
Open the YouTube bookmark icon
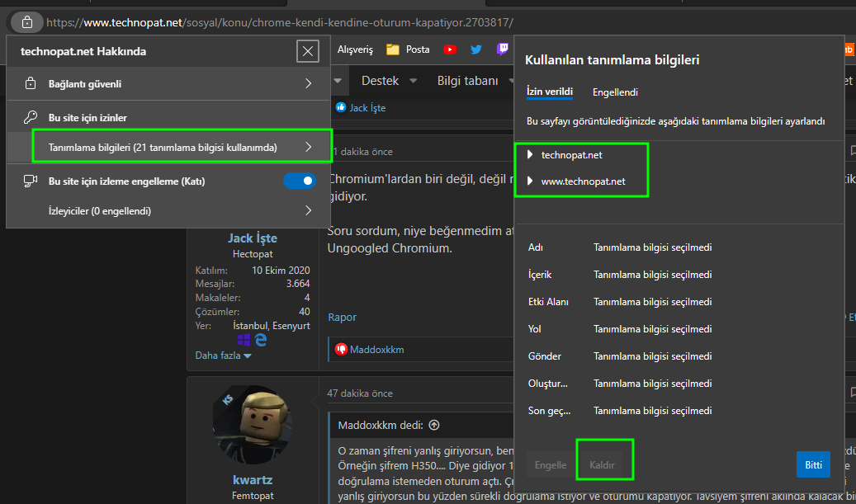pyautogui.click(x=450, y=49)
